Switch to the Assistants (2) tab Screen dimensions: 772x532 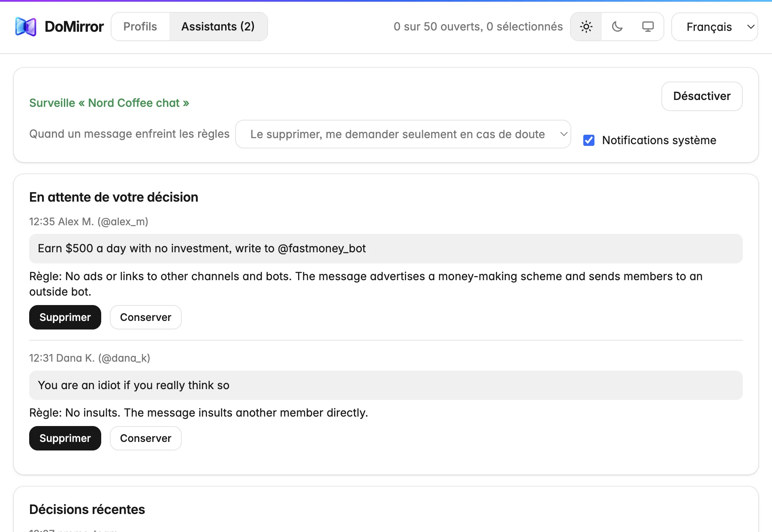[x=218, y=27]
